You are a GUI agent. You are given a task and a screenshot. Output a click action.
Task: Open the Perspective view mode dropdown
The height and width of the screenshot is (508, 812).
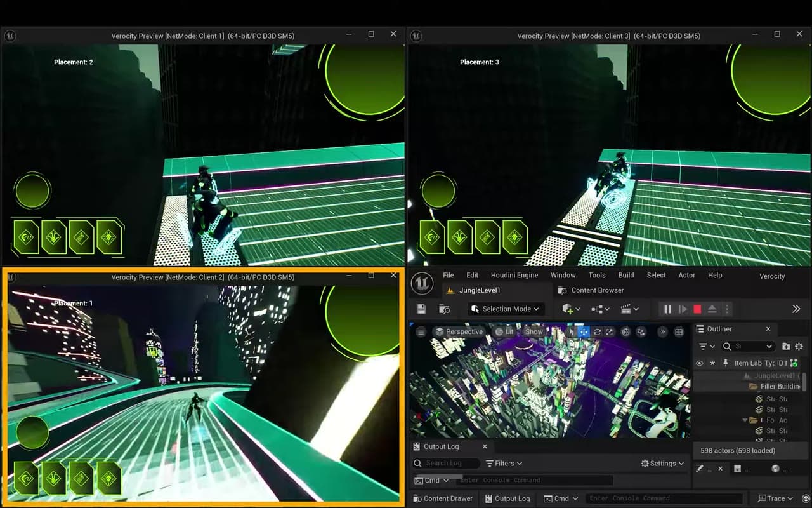click(459, 331)
